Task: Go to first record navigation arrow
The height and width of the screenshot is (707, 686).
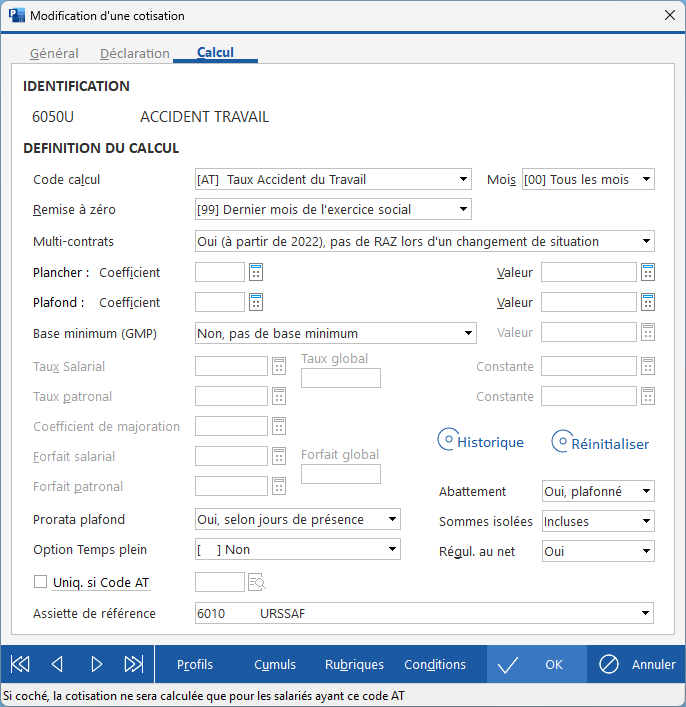Action: 20,664
